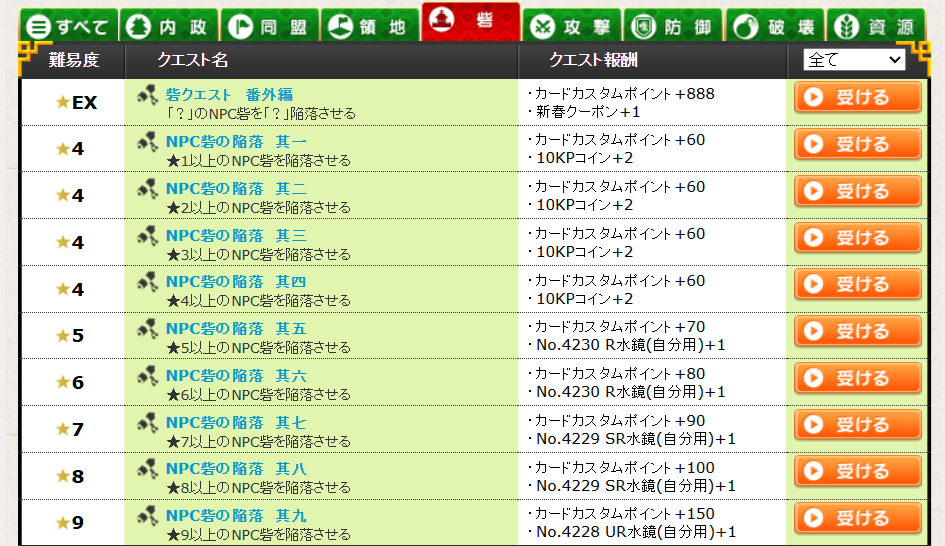Open the 全て filter dropdown
945x546 pixels.
coord(853,60)
